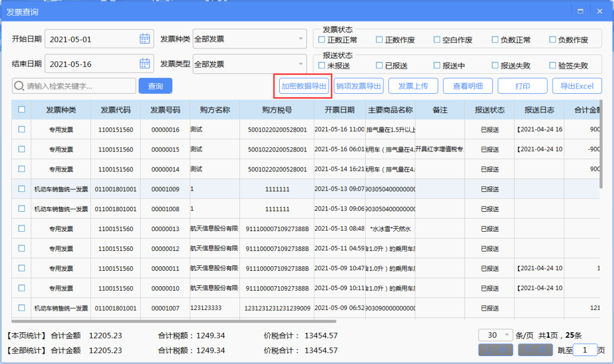Viewport: 614px width, 364px height.
Task: Open the 30 条/页 page size dropdown
Action: pos(495,335)
